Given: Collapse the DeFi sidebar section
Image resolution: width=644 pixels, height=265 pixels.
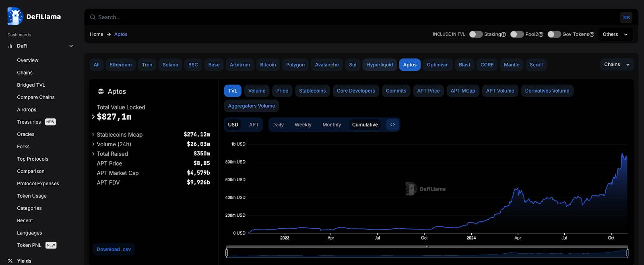Looking at the screenshot, I should coord(71,46).
